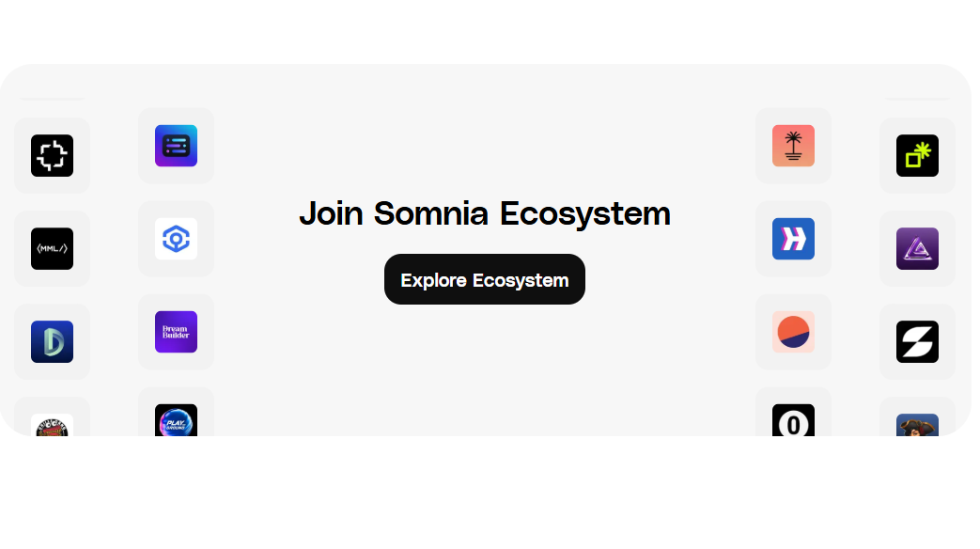This screenshot has width=980, height=549.
Task: Open the Playground ecosystem logo
Action: pyautogui.click(x=176, y=422)
